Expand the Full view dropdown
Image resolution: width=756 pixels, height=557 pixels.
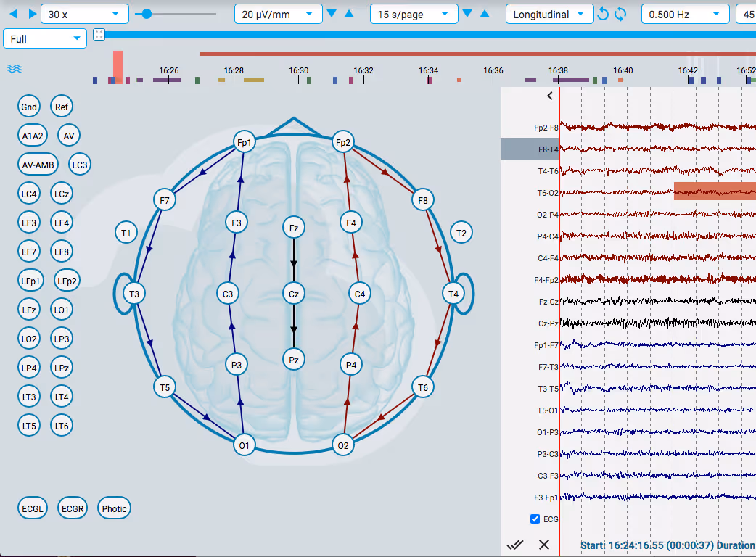tap(45, 38)
